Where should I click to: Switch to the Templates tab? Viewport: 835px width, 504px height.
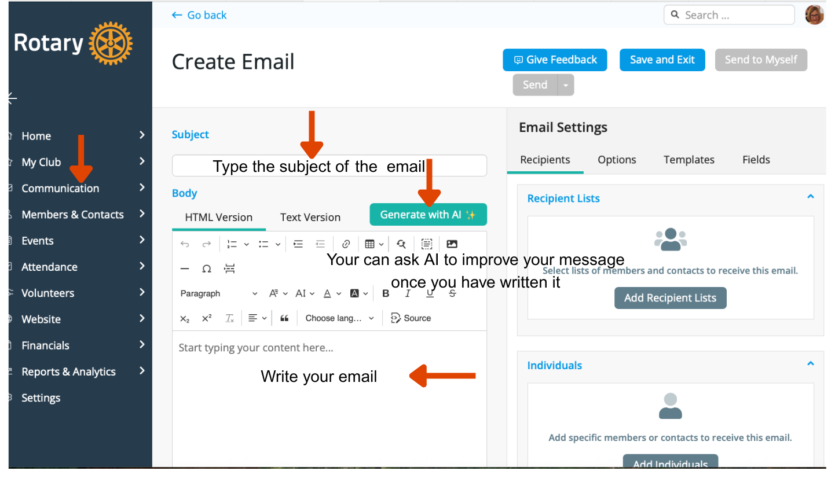[x=689, y=160]
